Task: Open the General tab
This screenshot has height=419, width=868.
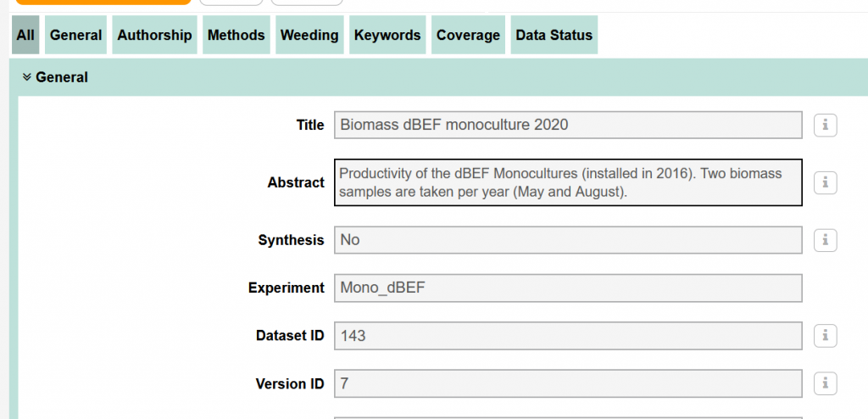Action: pyautogui.click(x=75, y=35)
